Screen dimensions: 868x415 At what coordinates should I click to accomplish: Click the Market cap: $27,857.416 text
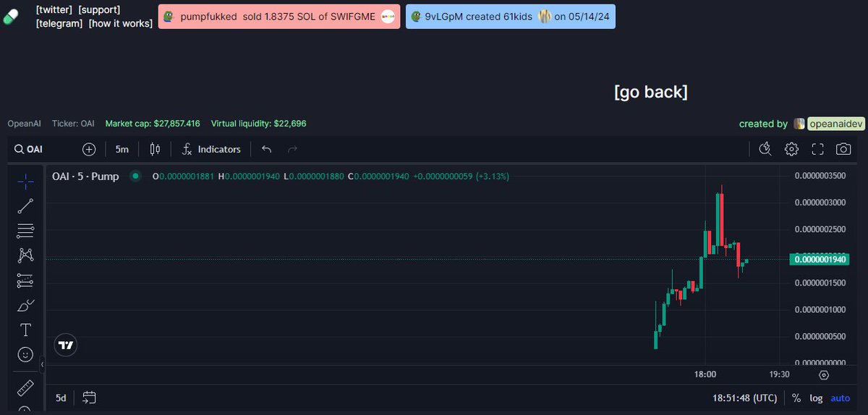tap(153, 124)
